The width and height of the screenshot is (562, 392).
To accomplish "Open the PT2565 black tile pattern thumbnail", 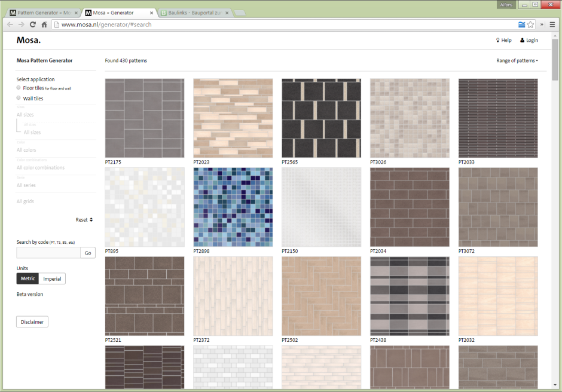I will tap(321, 118).
